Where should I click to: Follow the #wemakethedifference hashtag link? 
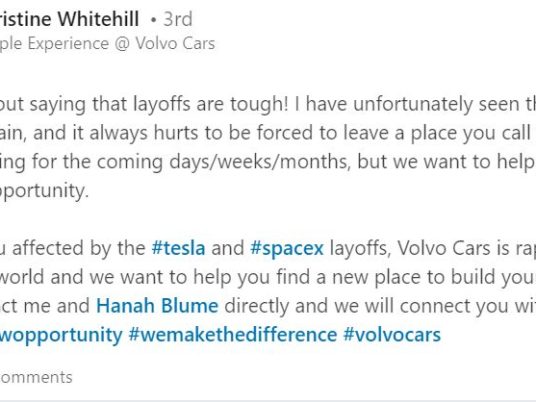tap(233, 334)
